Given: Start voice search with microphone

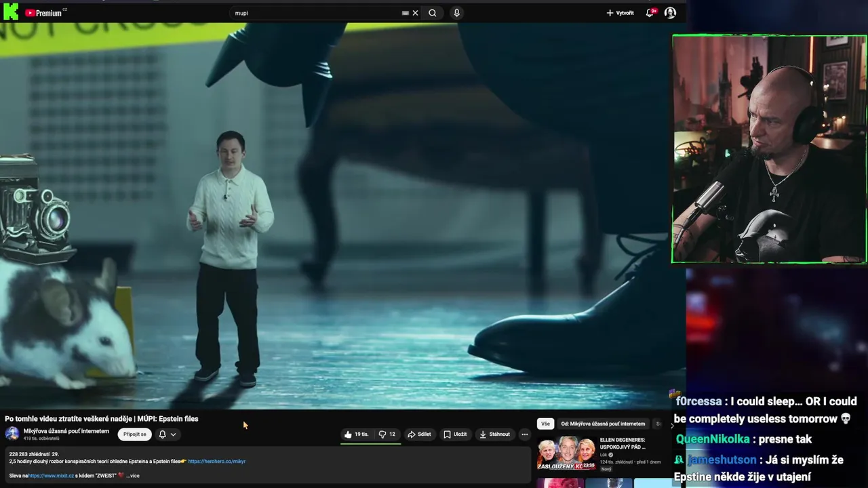Looking at the screenshot, I should point(456,13).
